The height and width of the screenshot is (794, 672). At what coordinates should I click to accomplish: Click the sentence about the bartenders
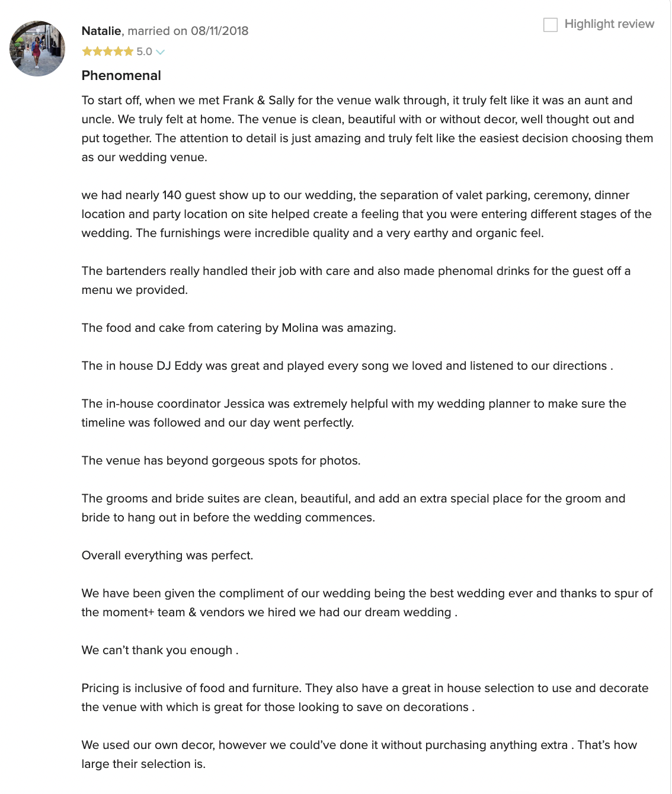click(x=356, y=280)
